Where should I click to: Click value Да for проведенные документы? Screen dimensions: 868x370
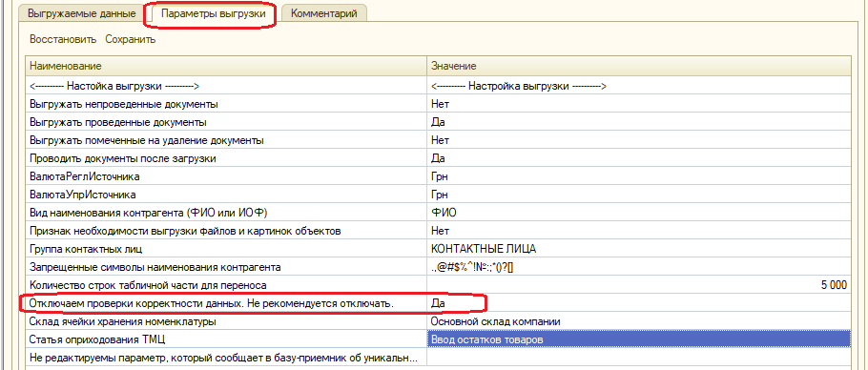click(x=639, y=122)
